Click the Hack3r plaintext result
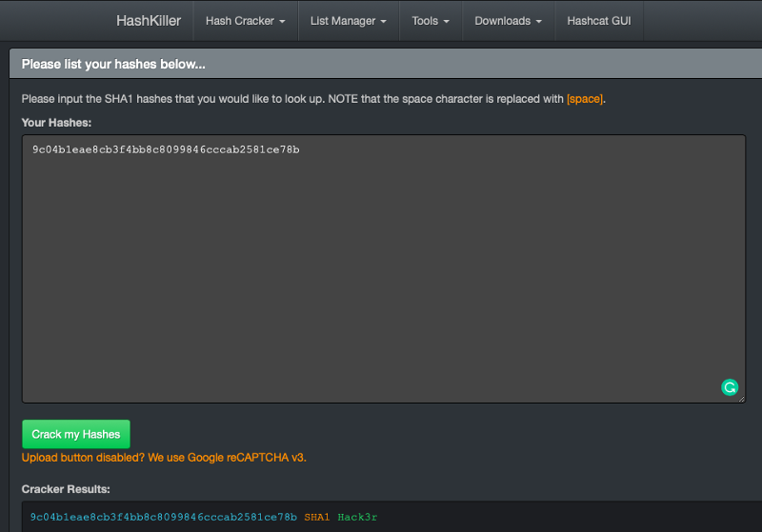Image resolution: width=762 pixels, height=532 pixels. (357, 517)
